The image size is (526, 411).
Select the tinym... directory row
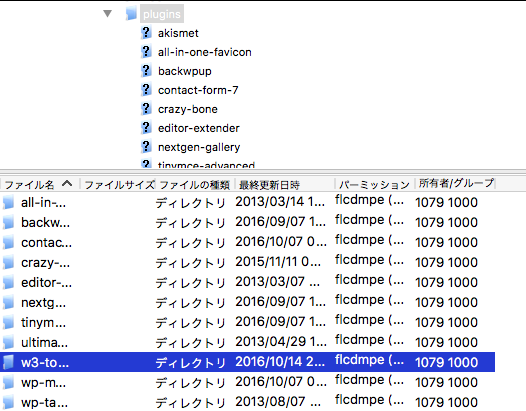[x=247, y=322]
